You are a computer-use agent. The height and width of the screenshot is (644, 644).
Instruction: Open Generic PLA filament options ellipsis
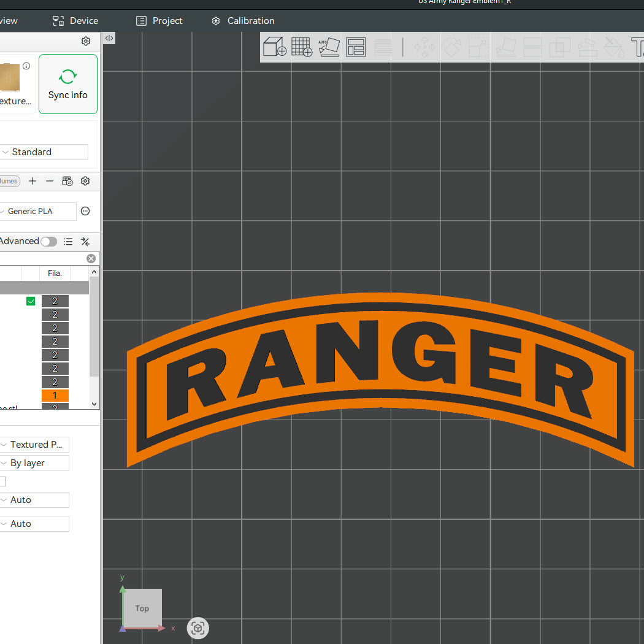pos(85,211)
